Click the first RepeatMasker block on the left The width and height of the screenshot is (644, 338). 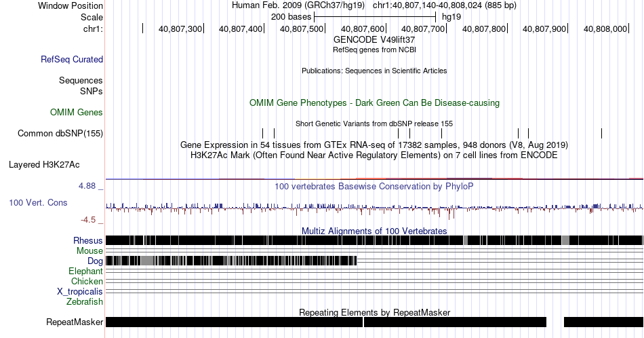[x=234, y=322]
